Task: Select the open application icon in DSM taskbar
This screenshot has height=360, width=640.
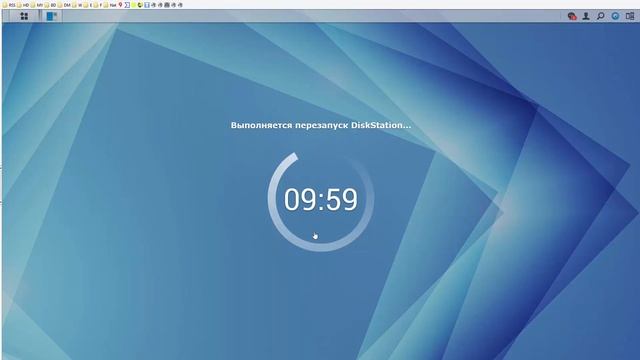Action: (x=51, y=16)
